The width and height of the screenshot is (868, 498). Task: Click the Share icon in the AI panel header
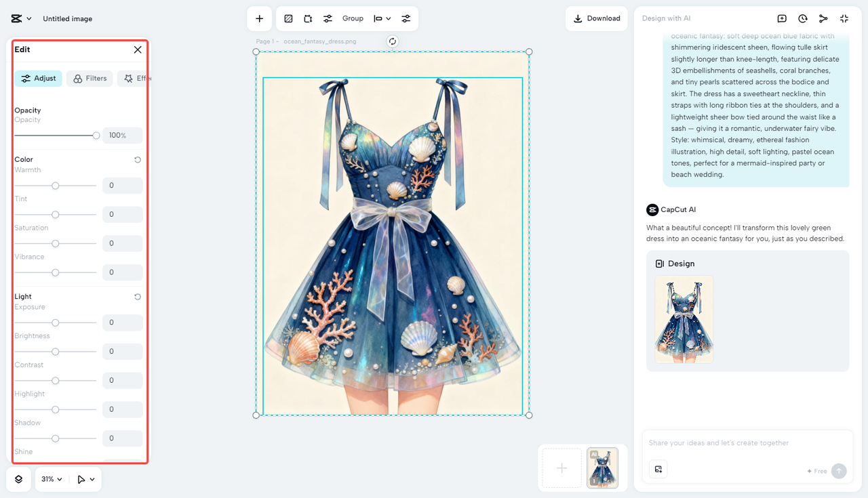pyautogui.click(x=823, y=18)
